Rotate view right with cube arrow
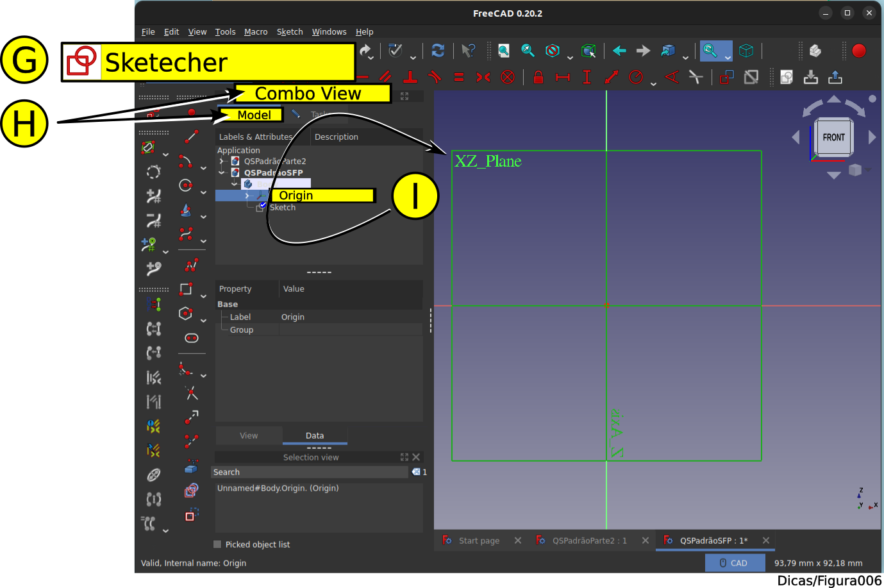This screenshot has height=588, width=884. tap(872, 137)
